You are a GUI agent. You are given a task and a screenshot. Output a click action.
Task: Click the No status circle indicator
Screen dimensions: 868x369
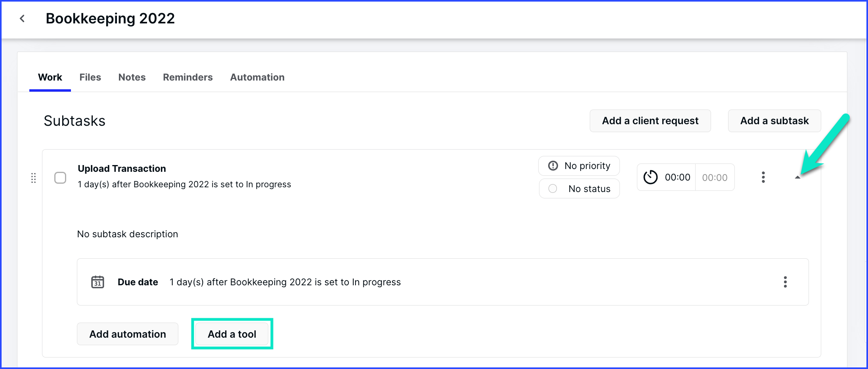click(553, 189)
